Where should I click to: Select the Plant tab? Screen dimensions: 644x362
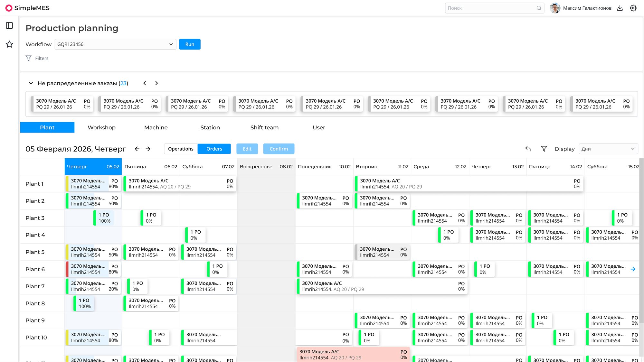[47, 127]
